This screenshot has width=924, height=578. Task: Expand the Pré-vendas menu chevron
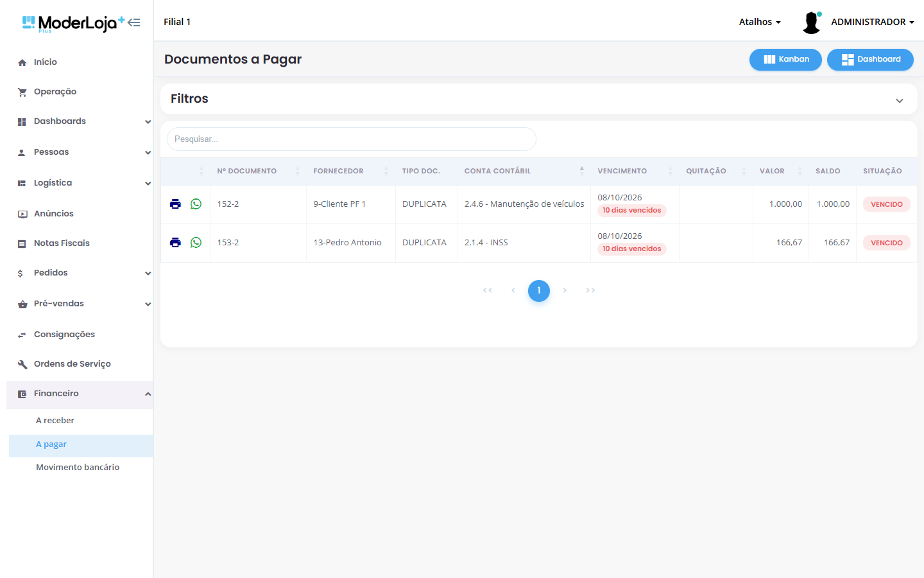[x=148, y=304]
